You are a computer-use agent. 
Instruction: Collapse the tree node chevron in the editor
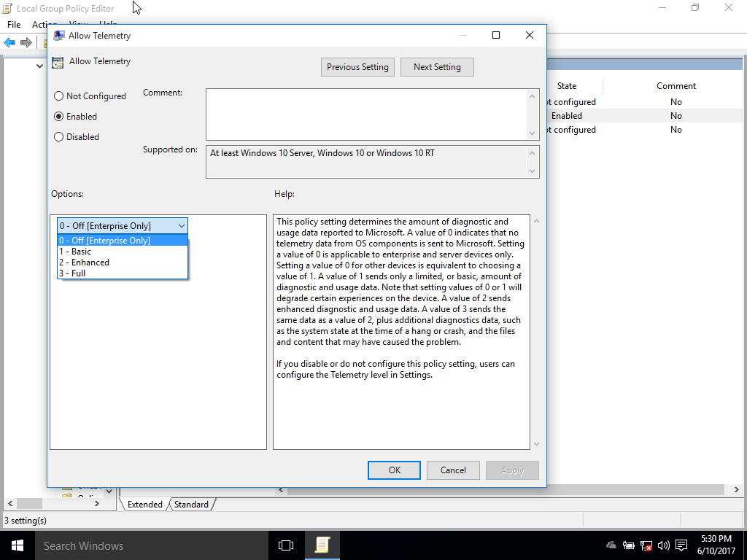39,66
